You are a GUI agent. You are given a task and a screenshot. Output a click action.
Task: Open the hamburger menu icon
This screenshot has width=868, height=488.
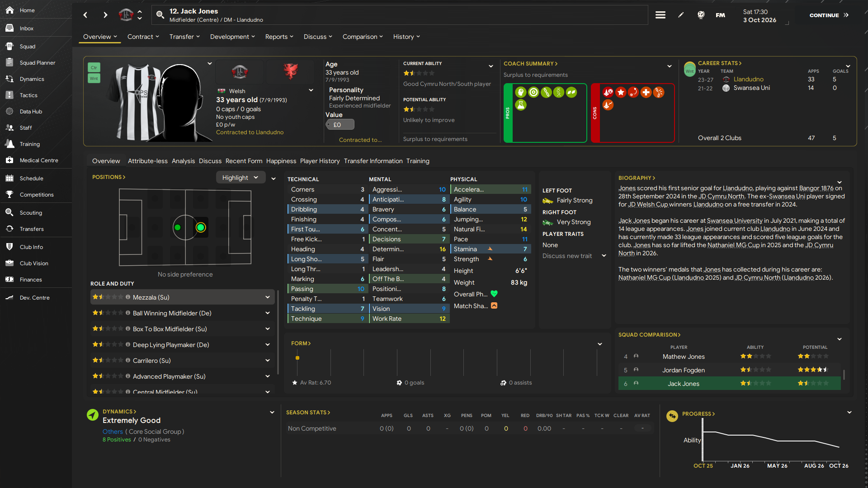point(660,15)
